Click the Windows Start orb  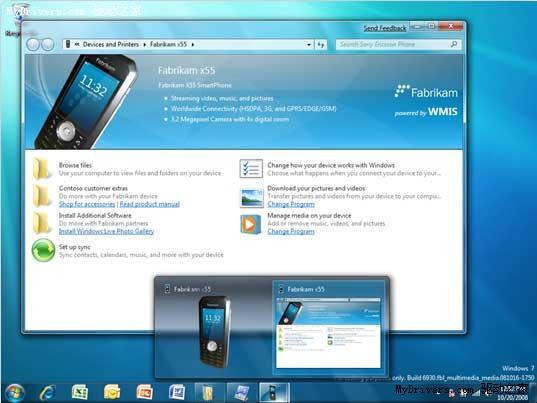pyautogui.click(x=15, y=393)
